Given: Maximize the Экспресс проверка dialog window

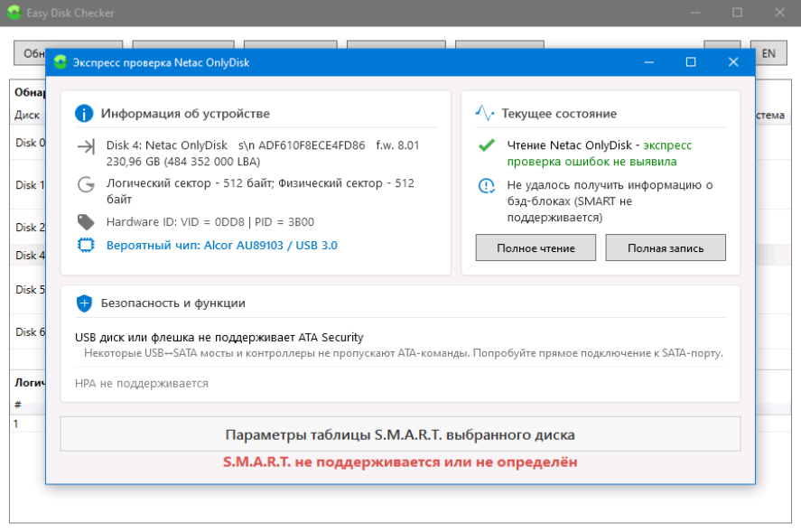Looking at the screenshot, I should point(691,62).
